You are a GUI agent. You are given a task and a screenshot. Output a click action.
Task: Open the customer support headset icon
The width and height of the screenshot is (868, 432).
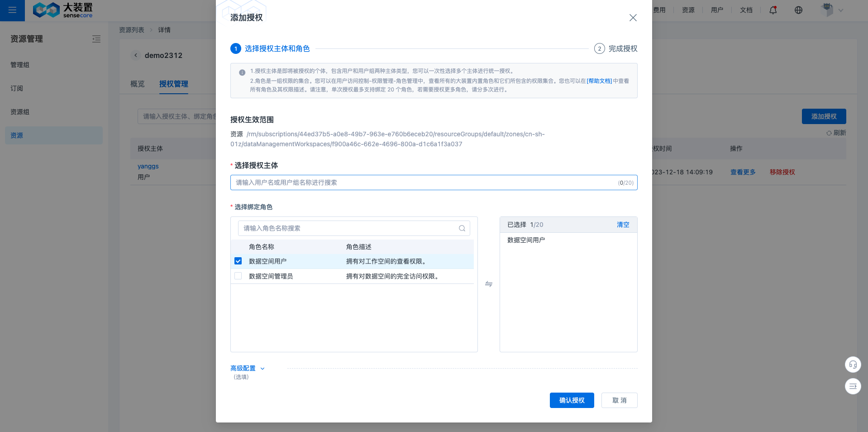(x=853, y=364)
